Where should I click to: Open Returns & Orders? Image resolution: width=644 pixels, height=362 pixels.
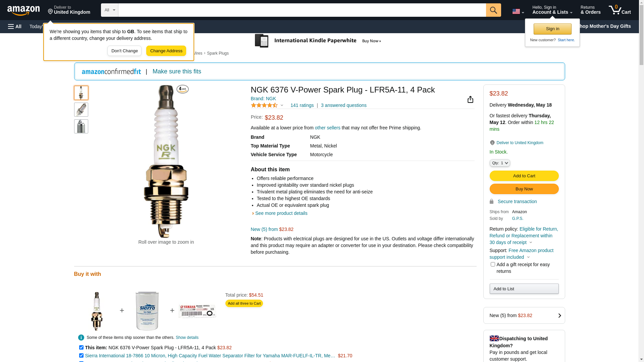click(x=590, y=10)
